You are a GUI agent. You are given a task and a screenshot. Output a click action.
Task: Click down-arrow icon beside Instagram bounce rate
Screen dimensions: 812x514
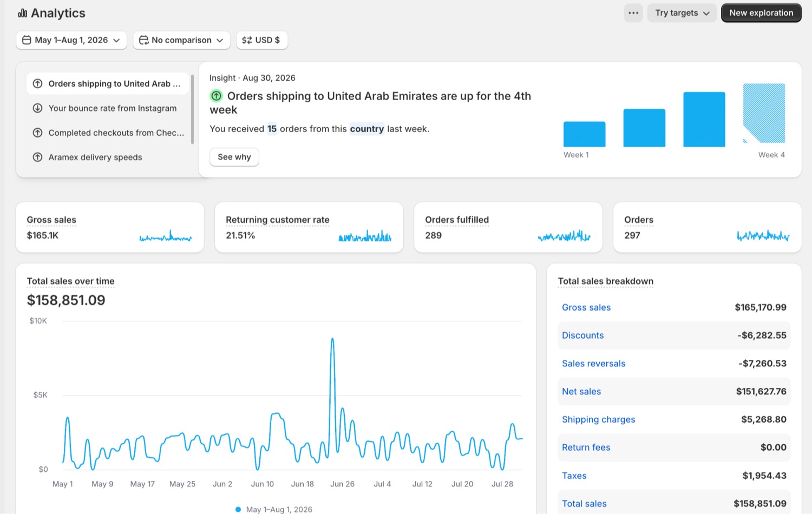[x=37, y=108]
